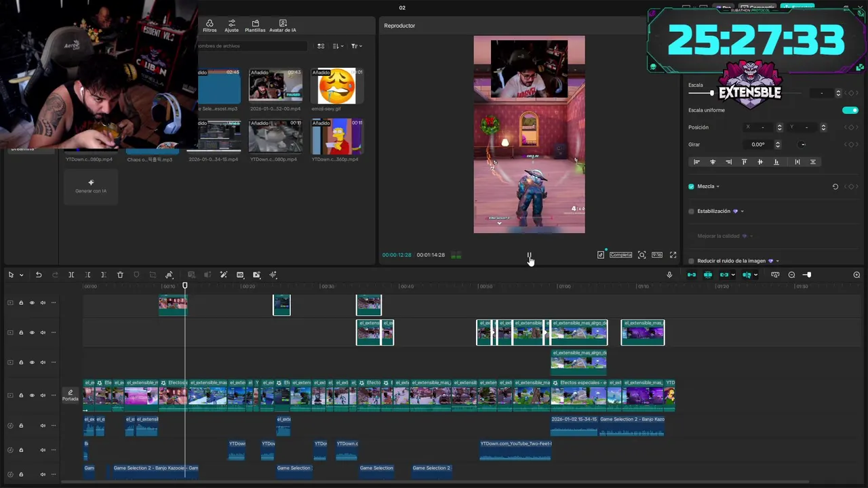868x488 pixels.
Task: Open the linkage dropdown arrow in timeline toolbar
Action: [734, 275]
